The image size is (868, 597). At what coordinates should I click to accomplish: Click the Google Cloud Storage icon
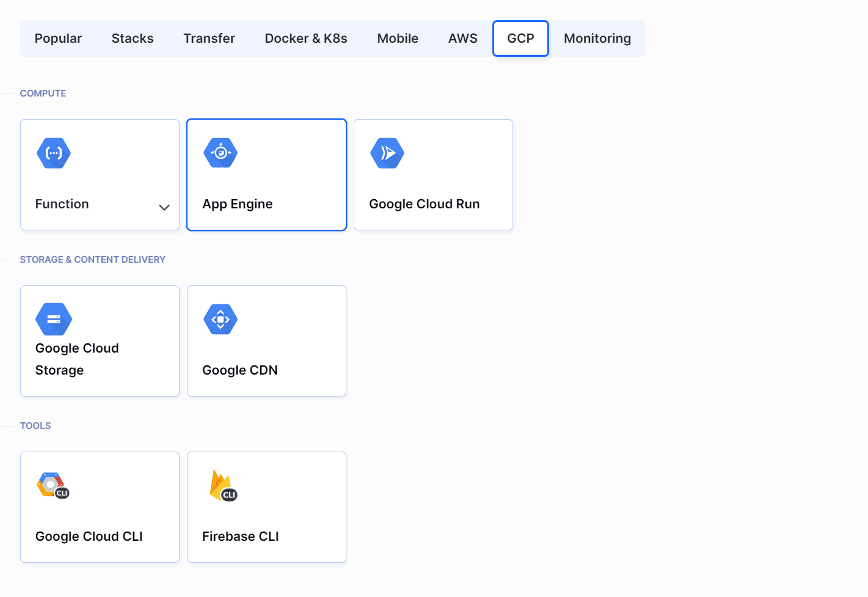(x=54, y=318)
